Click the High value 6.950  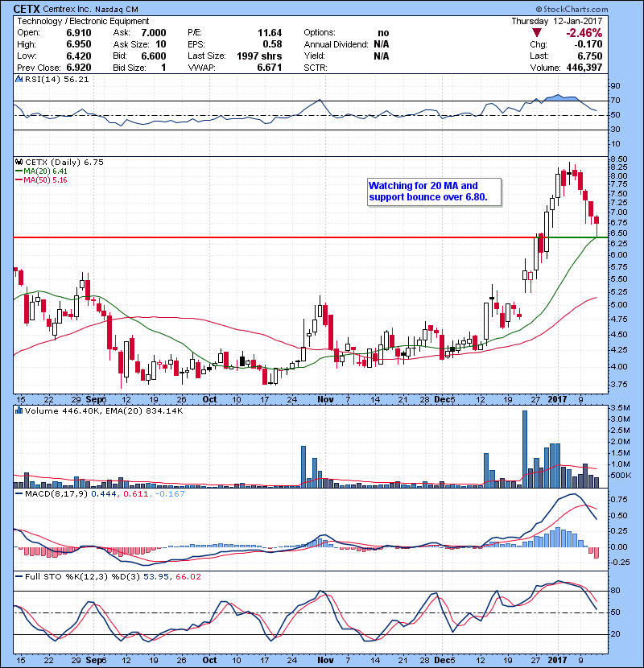79,44
